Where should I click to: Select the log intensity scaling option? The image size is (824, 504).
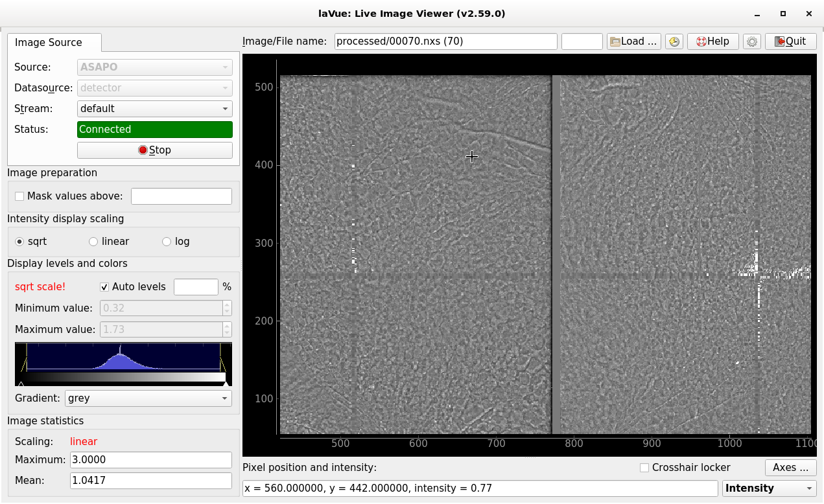(x=167, y=242)
